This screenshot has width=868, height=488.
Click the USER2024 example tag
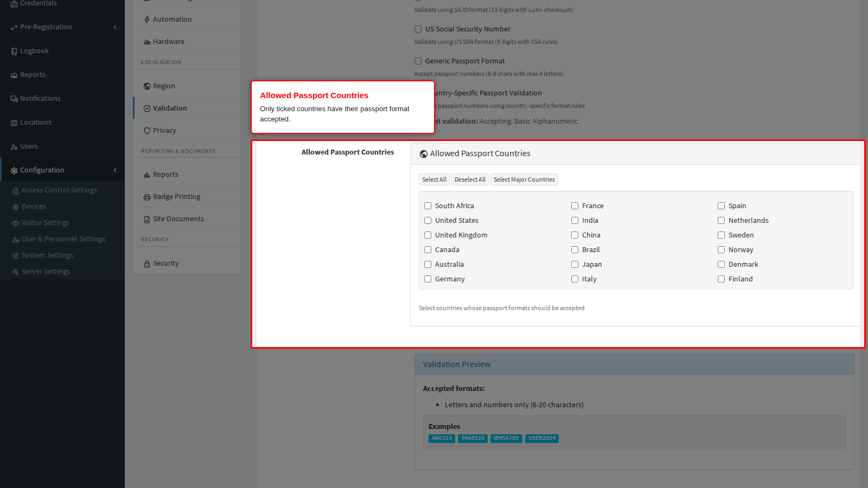click(542, 438)
